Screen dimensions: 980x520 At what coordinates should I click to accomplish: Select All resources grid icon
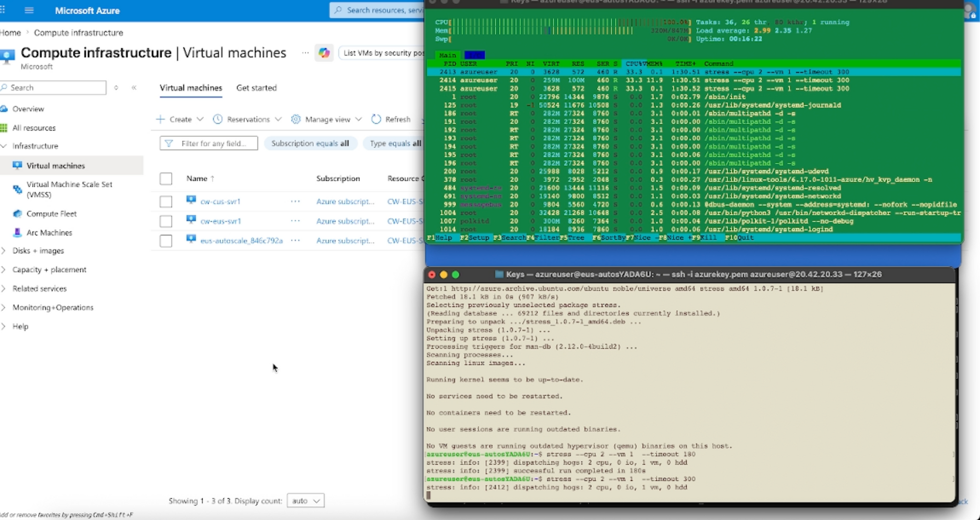(4, 128)
